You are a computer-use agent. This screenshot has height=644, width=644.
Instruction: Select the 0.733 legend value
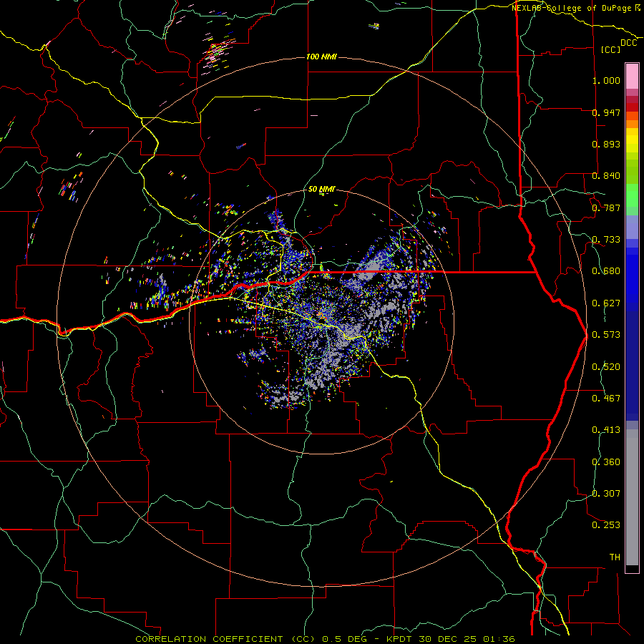(606, 240)
